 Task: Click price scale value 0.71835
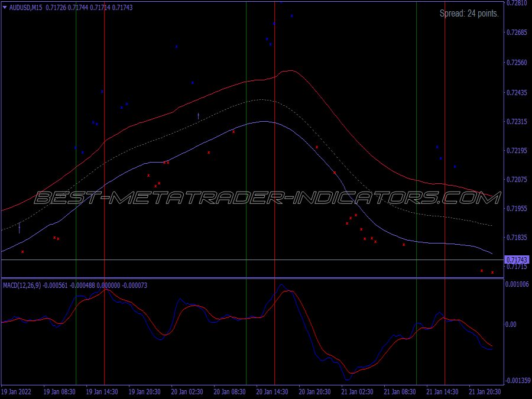517,238
